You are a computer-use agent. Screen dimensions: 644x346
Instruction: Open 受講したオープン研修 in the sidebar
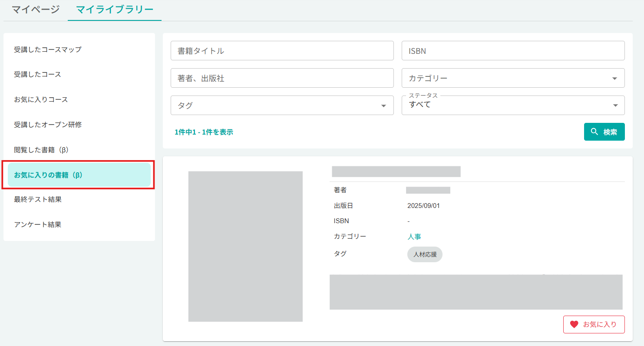pos(47,124)
